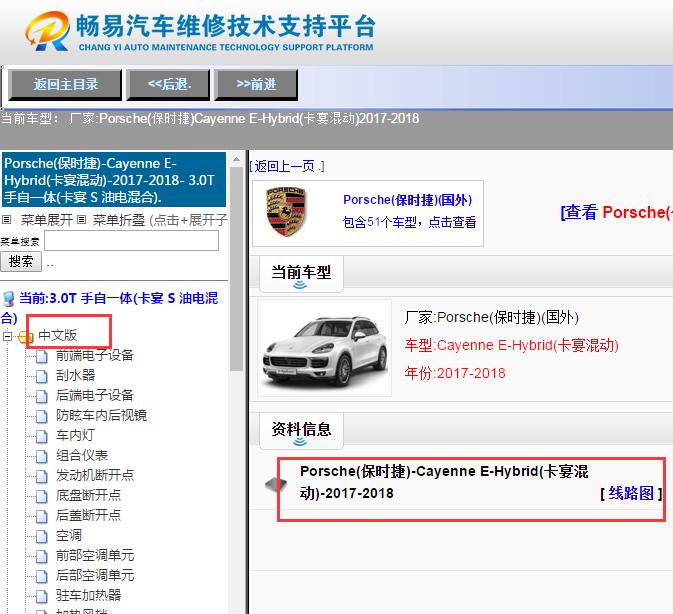This screenshot has height=614, width=673.
Task: Click the 年份:2017-2018 text
Action: [x=455, y=373]
